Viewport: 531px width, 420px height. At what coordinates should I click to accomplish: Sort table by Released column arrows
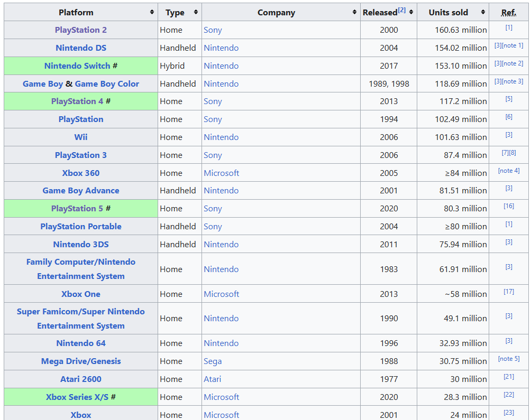coord(411,12)
